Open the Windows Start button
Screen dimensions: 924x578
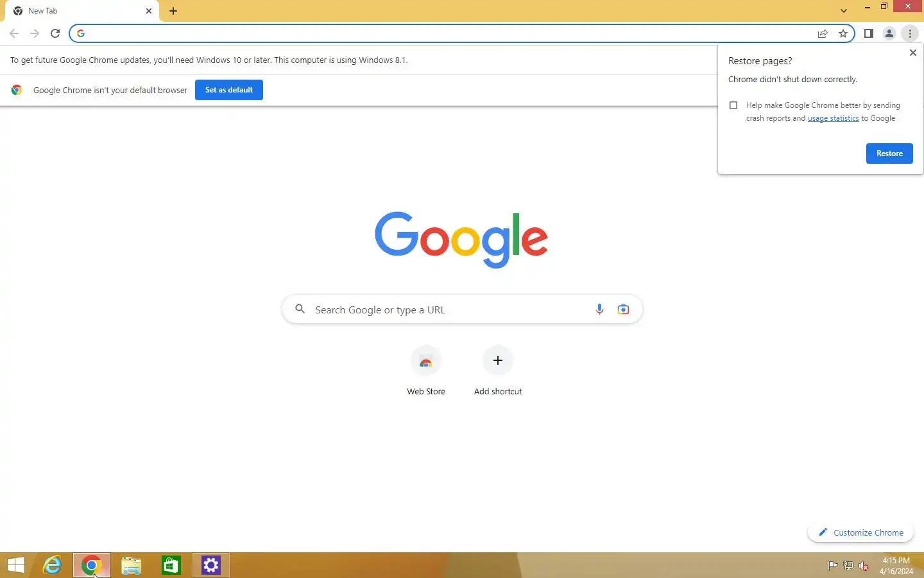(x=16, y=565)
